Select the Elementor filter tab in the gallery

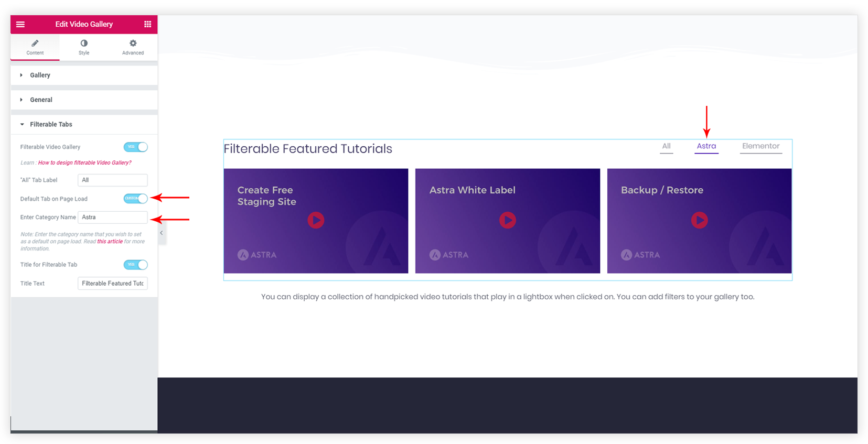point(761,146)
